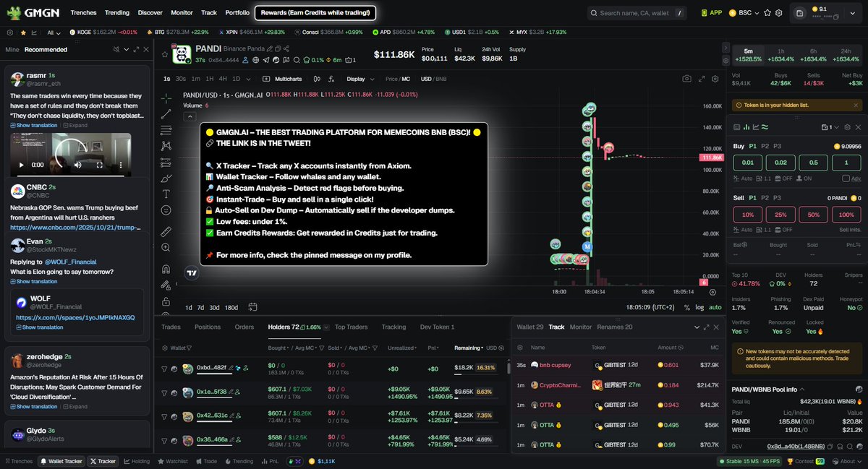
Task: Sell 50% of PANDI
Action: coord(814,215)
